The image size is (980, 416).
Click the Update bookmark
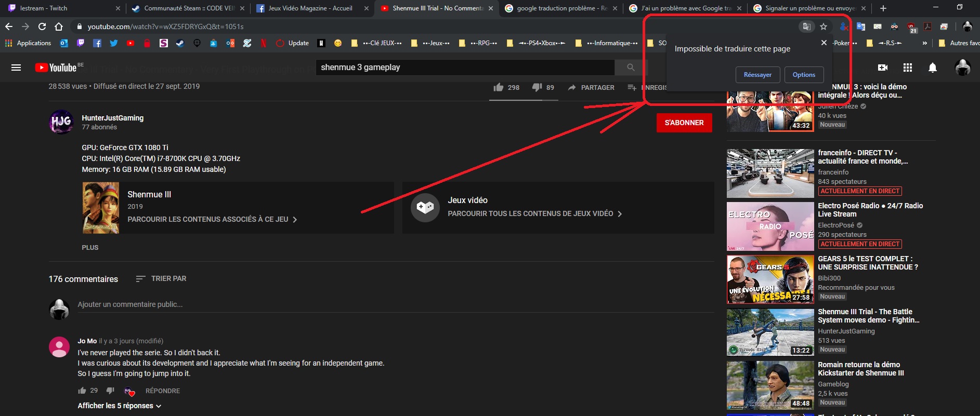pos(292,43)
